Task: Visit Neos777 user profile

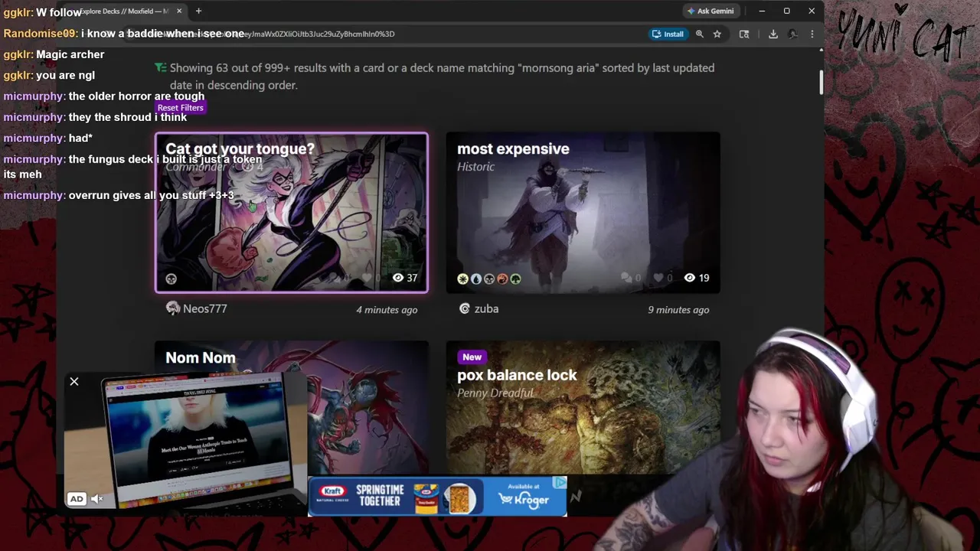Action: point(204,308)
